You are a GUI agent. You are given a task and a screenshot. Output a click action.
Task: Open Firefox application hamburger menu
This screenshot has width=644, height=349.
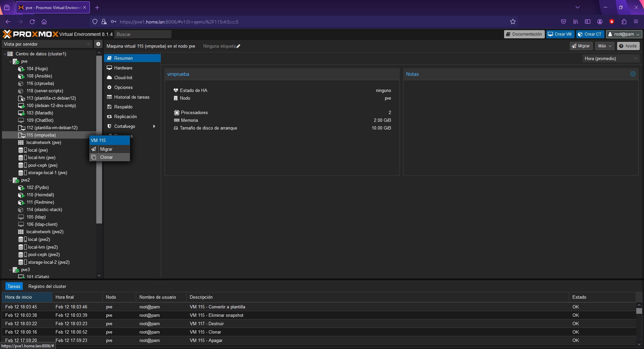636,22
